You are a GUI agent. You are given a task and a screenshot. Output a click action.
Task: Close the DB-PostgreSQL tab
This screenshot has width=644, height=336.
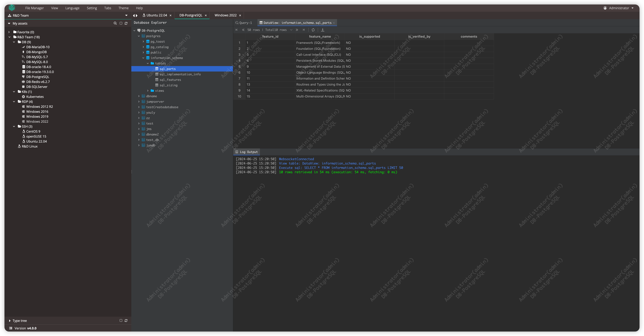pyautogui.click(x=206, y=16)
